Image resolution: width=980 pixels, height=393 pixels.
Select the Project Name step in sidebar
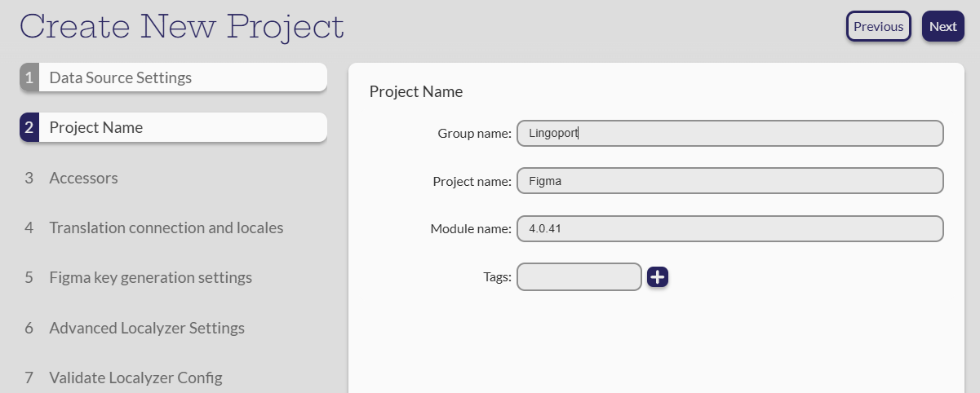(95, 128)
